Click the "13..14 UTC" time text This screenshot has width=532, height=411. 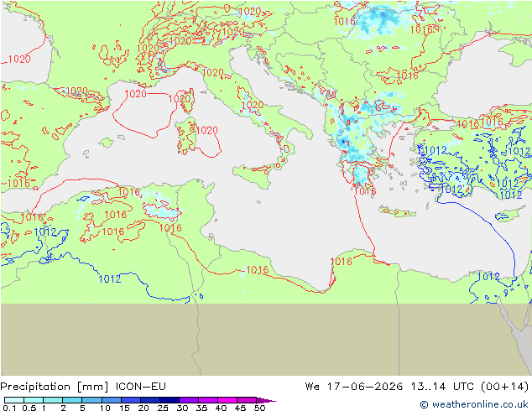(x=442, y=387)
